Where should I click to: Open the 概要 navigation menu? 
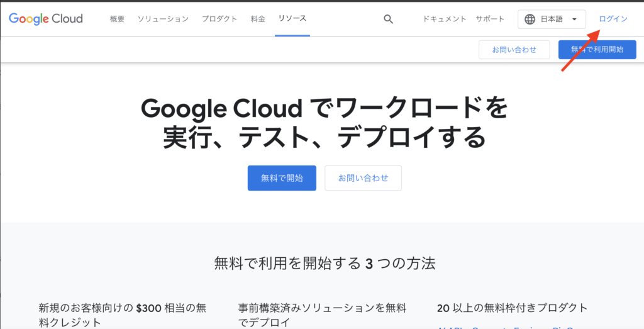(x=117, y=19)
